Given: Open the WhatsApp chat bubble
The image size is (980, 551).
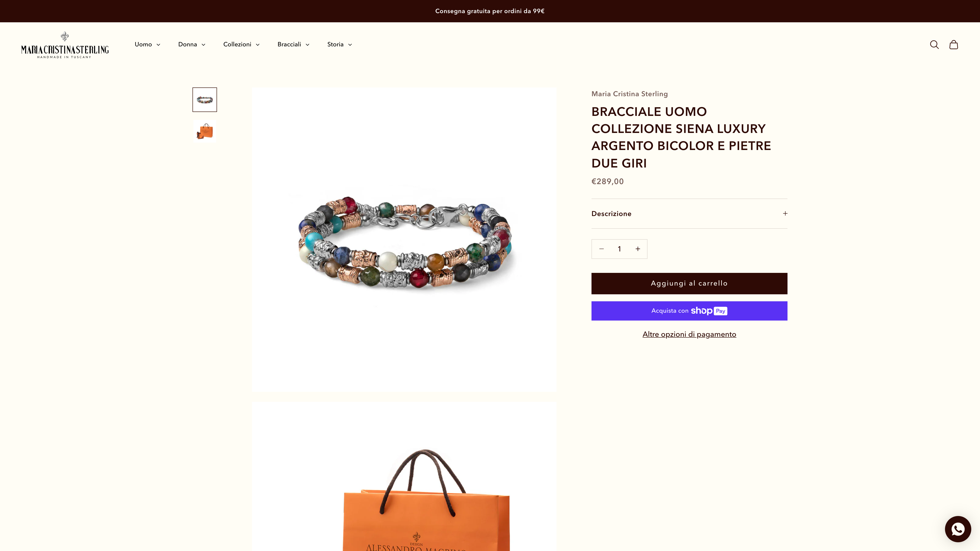Looking at the screenshot, I should (x=957, y=529).
